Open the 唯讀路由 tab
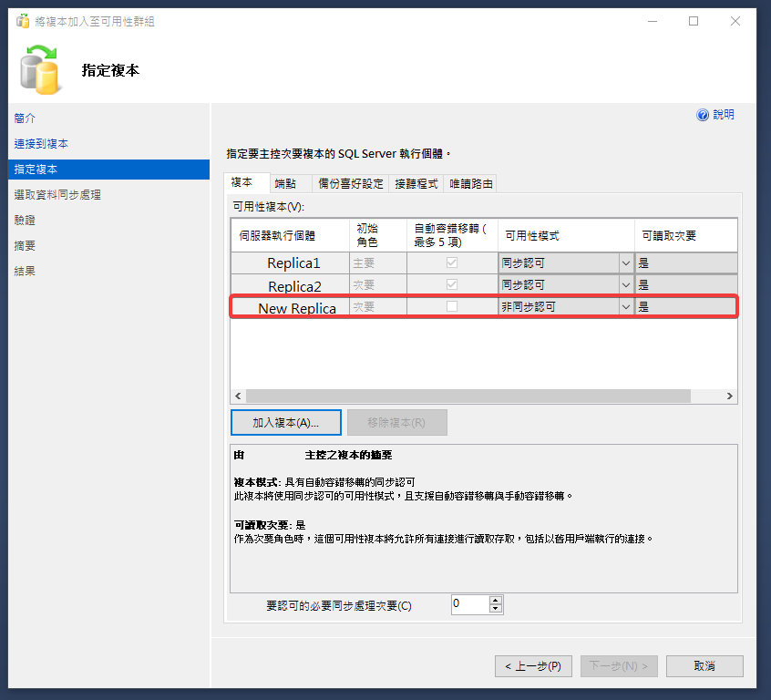Image resolution: width=771 pixels, height=700 pixels. click(471, 183)
